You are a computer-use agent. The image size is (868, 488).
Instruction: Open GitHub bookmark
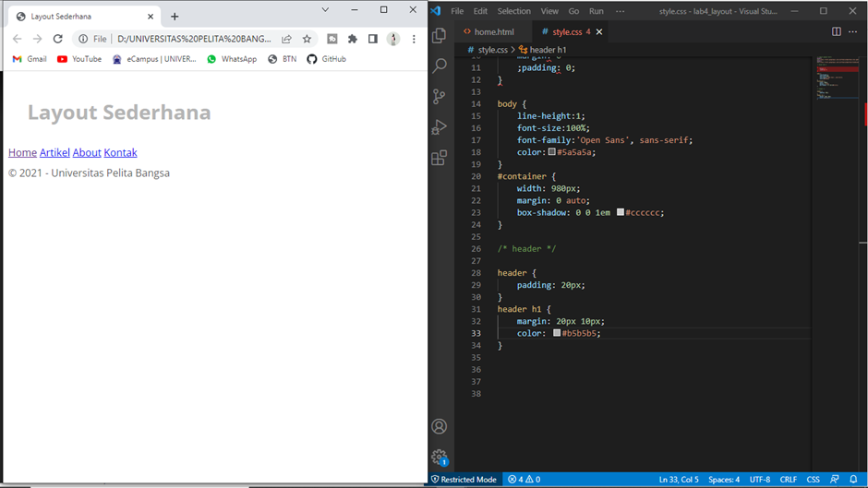(x=327, y=59)
